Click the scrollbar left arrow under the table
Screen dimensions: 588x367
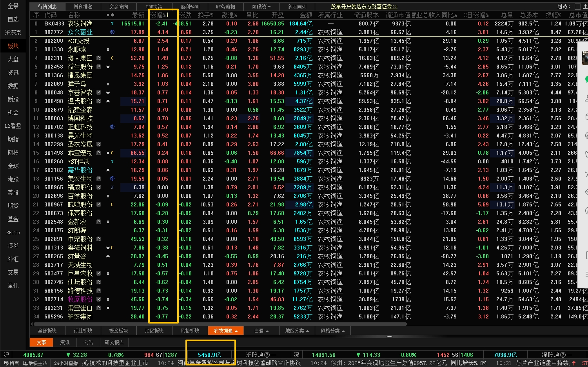point(32,324)
